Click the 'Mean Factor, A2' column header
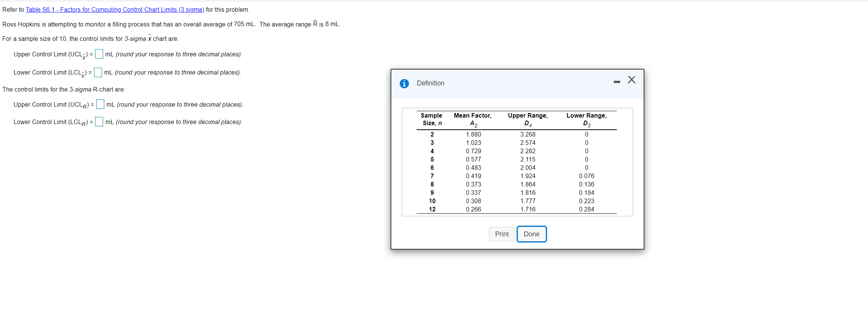The width and height of the screenshot is (868, 326). pyautogui.click(x=473, y=120)
